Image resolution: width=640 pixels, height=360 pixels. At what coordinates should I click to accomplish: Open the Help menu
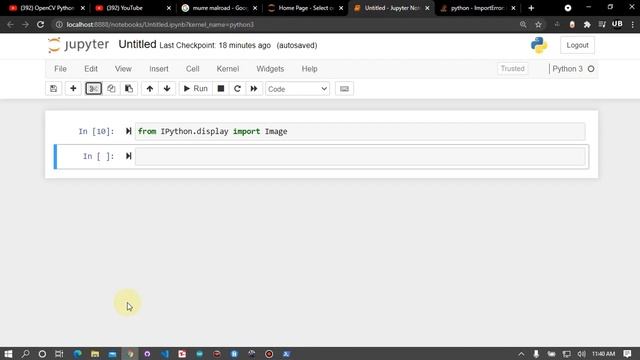(x=309, y=69)
